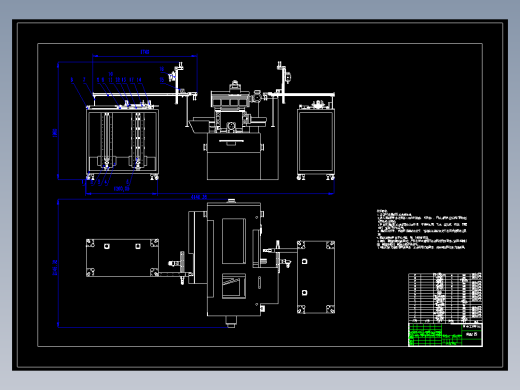Click the overall length dimension value under the front view

coord(199,197)
